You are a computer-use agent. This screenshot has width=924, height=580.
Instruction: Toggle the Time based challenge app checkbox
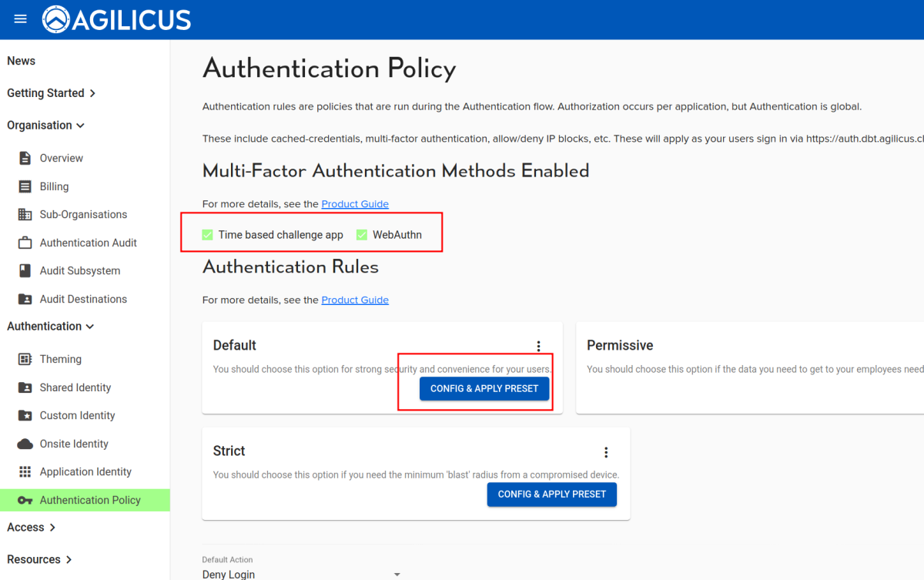[x=207, y=234]
